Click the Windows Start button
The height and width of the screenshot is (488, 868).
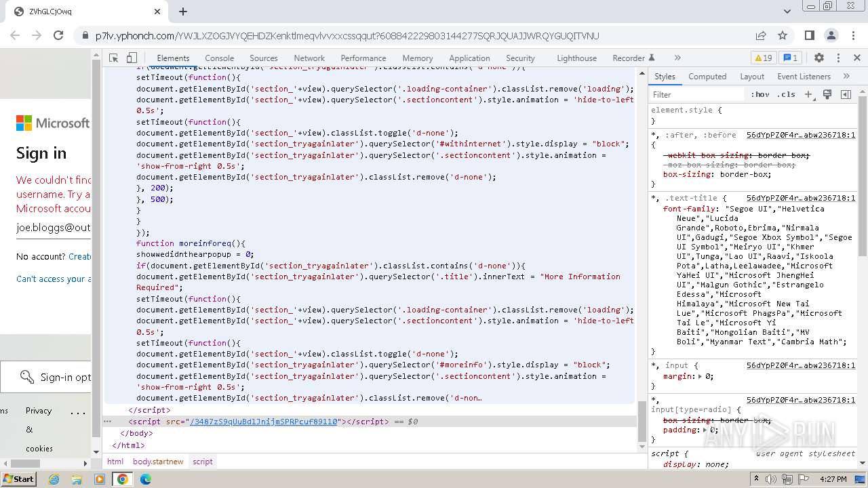19,479
